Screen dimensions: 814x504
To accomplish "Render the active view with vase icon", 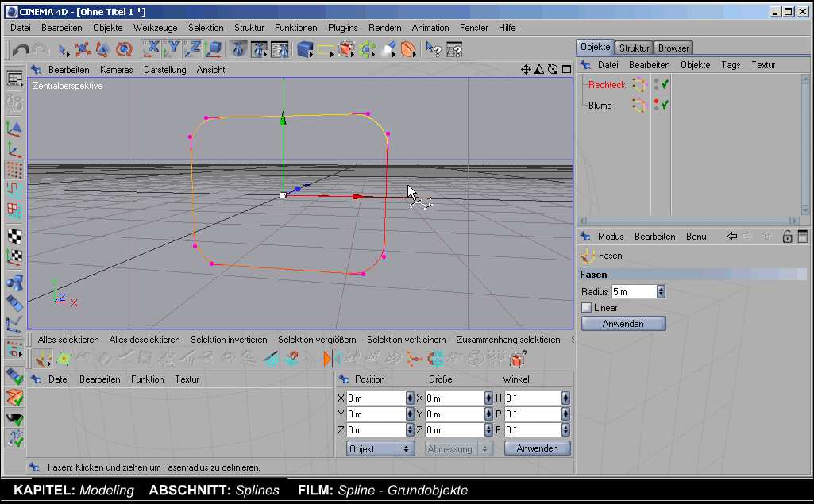I will [x=238, y=49].
